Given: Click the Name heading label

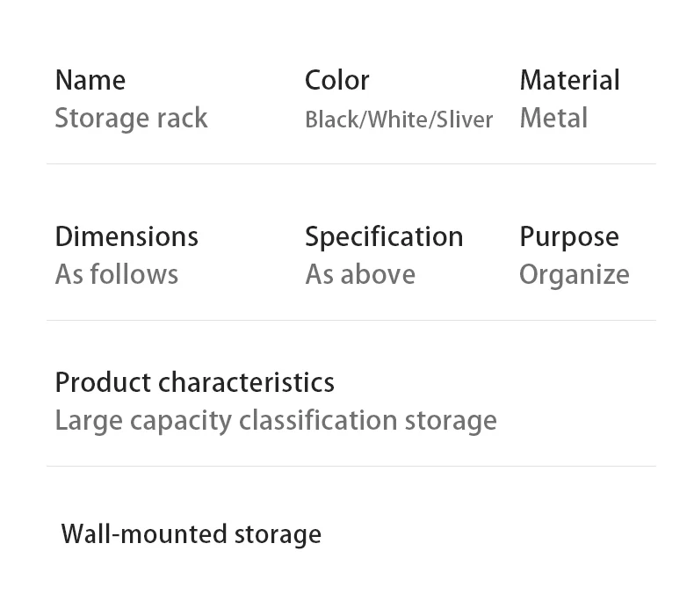Looking at the screenshot, I should coord(90,80).
